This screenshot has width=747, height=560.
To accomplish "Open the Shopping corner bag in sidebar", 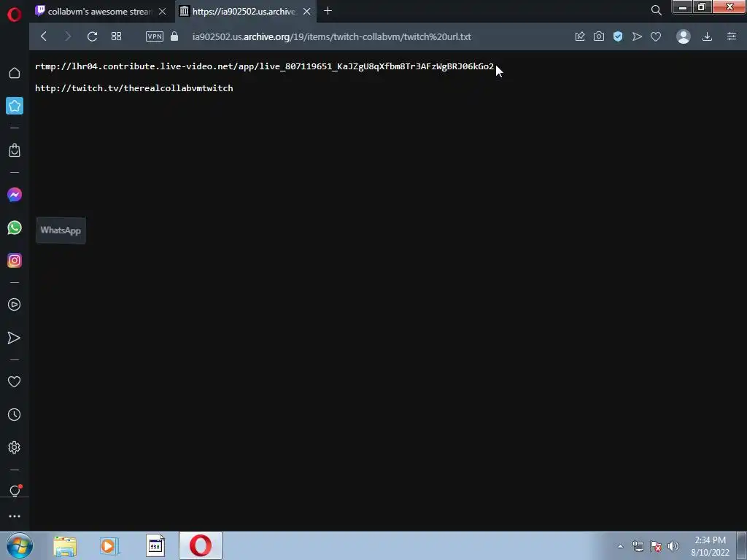I will [15, 150].
